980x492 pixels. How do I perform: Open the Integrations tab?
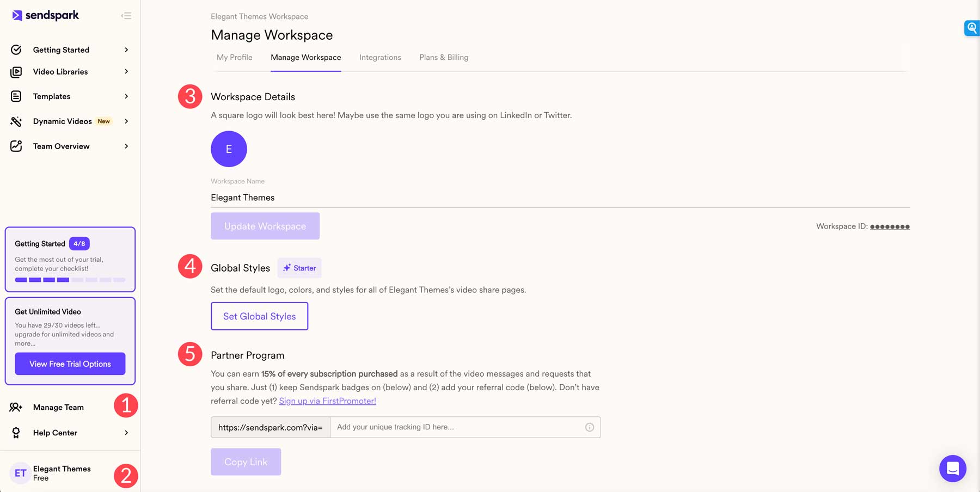(x=380, y=57)
